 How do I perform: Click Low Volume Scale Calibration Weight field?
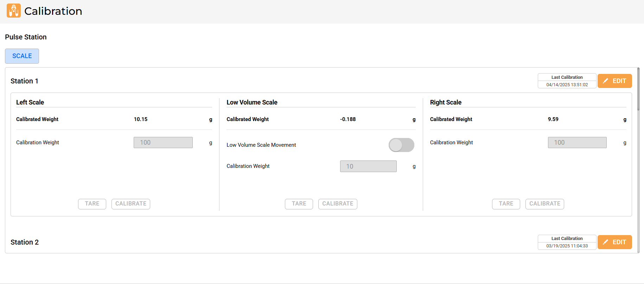[368, 166]
